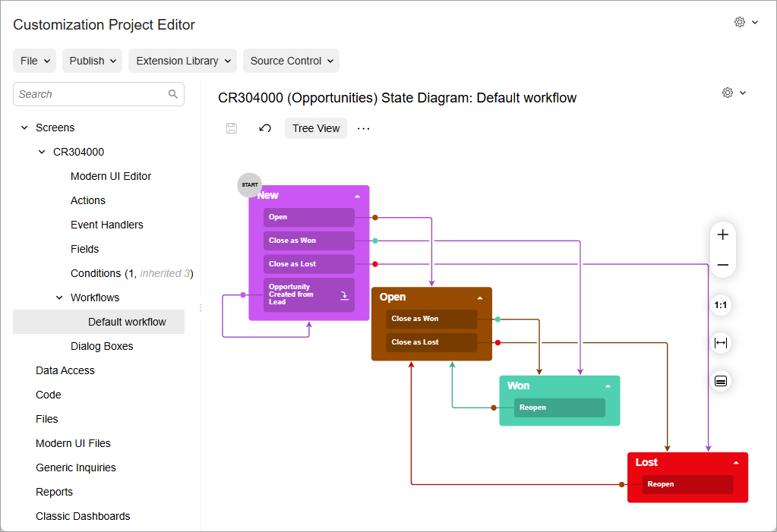The width and height of the screenshot is (777, 532).
Task: Open the Reports section
Action: coord(54,491)
